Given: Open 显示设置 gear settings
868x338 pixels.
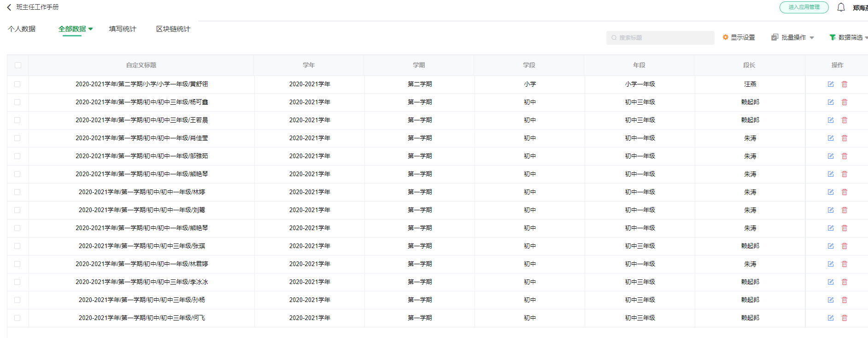Looking at the screenshot, I should (739, 37).
